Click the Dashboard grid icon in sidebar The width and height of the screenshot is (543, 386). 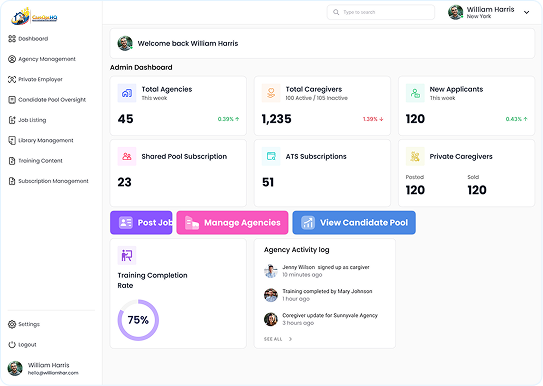coord(12,38)
